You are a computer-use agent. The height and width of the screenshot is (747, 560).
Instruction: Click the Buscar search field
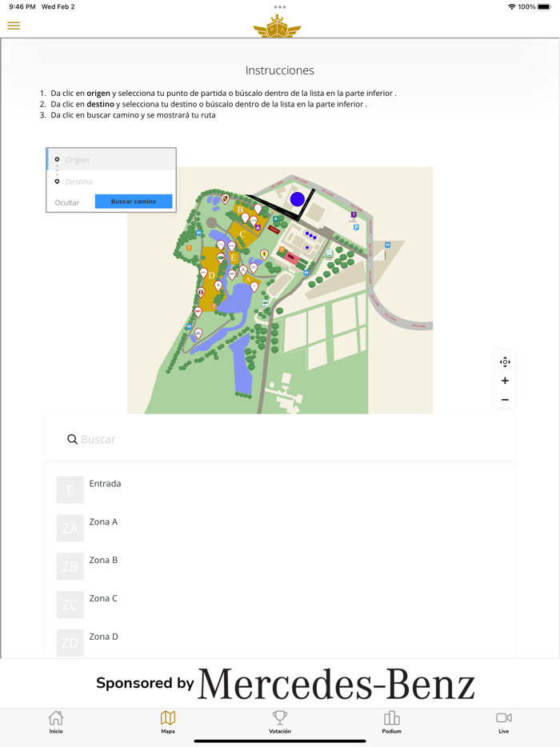coord(280,439)
